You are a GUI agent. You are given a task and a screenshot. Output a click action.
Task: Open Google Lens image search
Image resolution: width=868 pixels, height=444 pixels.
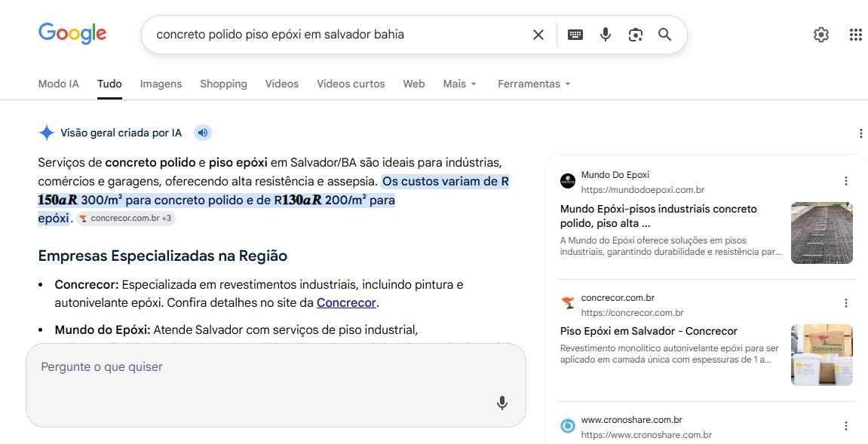pyautogui.click(x=636, y=35)
